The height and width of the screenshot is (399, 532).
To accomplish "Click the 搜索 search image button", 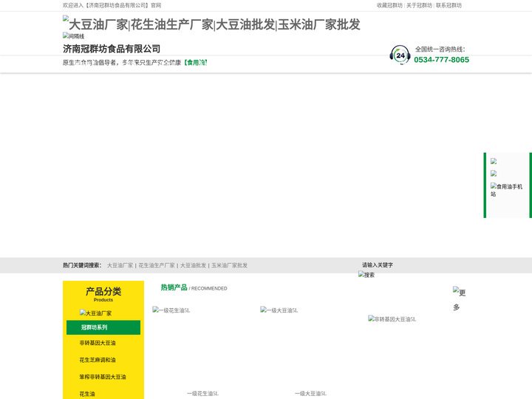I will click(x=366, y=275).
